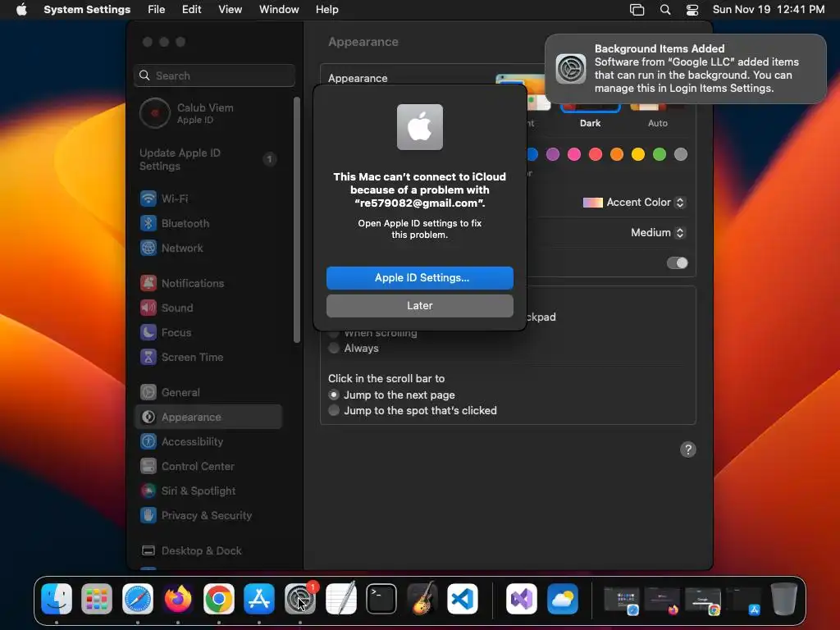Launch GarageBand from the Dock
The width and height of the screenshot is (840, 630).
click(x=422, y=599)
